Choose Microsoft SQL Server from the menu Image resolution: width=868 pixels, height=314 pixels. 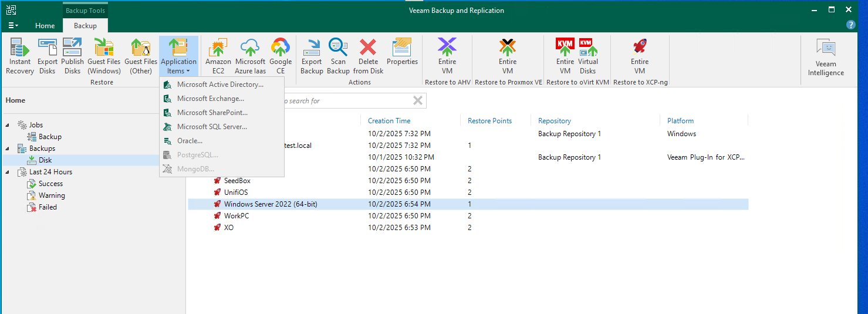212,127
